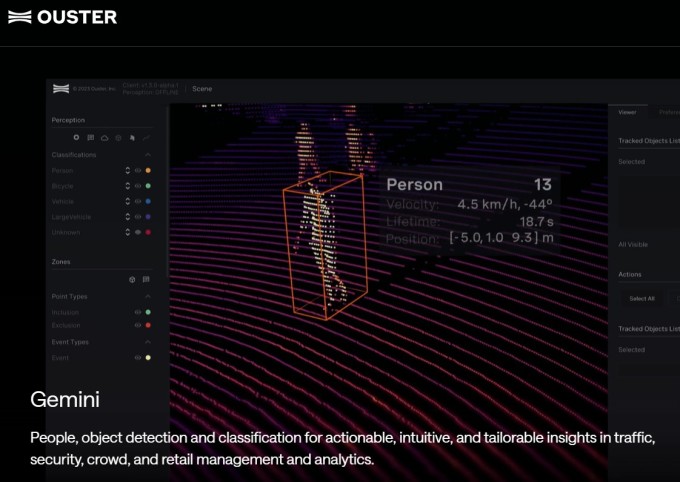The height and width of the screenshot is (482, 680).
Task: Click the red Unknown color swatch
Action: tap(148, 232)
